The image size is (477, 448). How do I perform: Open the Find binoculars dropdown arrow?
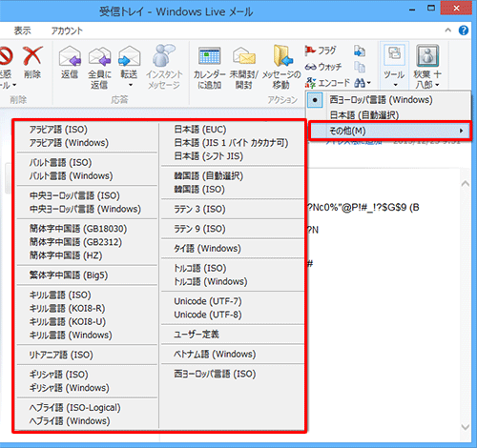(369, 83)
